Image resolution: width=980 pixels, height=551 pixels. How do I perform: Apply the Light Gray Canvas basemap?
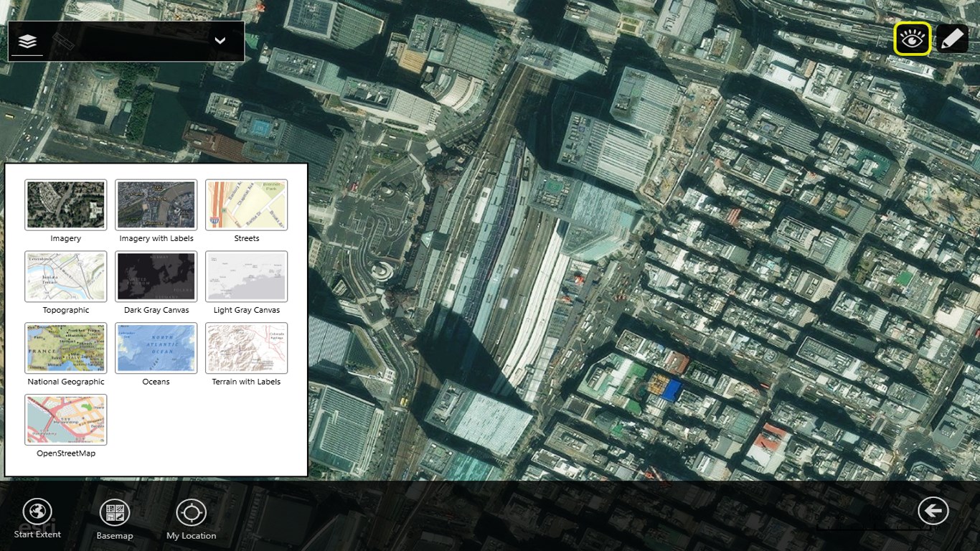coord(247,277)
